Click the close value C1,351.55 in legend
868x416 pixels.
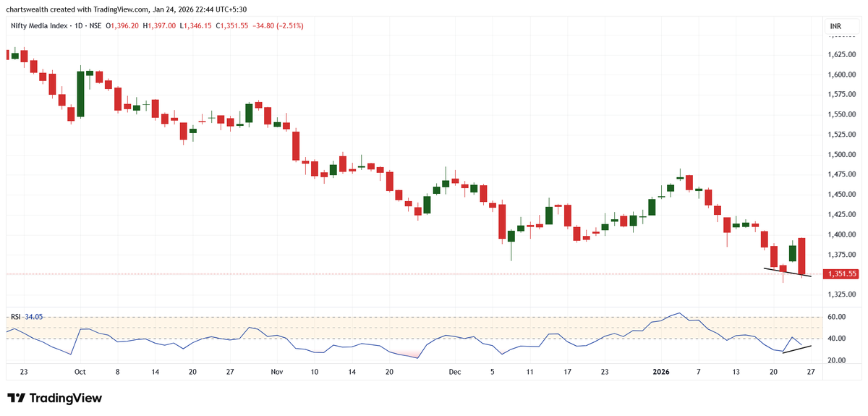(231, 26)
